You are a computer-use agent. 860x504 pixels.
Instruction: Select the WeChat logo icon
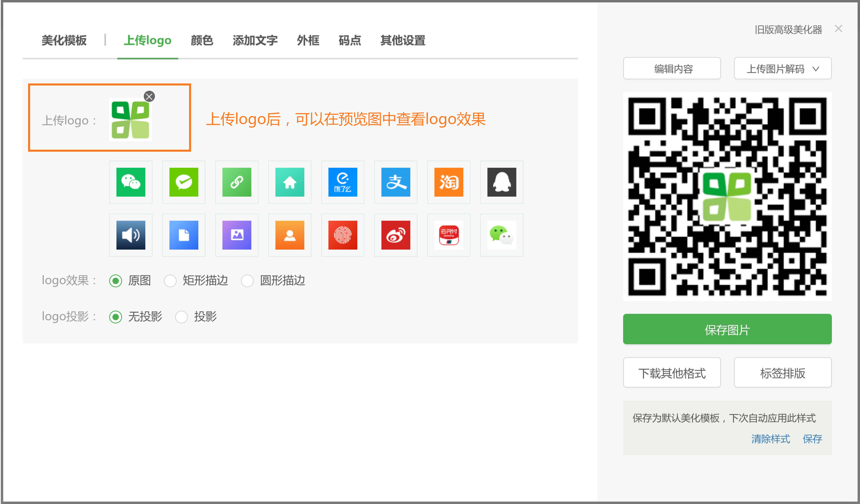coord(131,182)
